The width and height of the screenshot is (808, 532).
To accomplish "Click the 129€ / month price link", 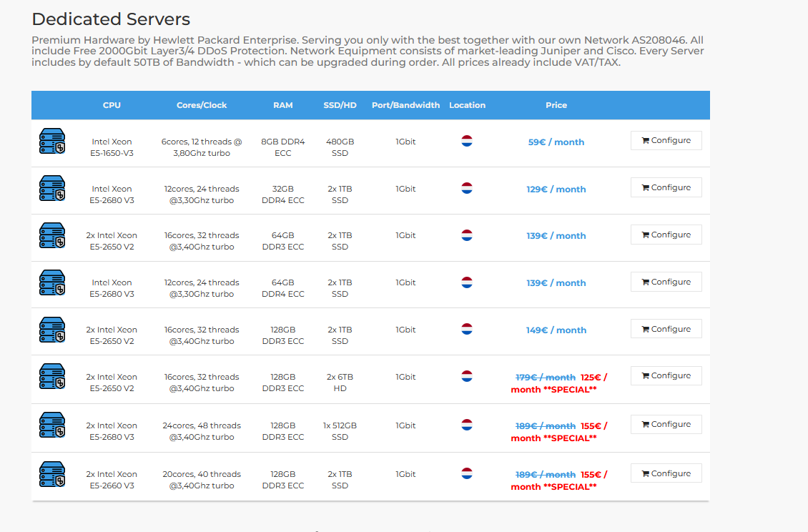I will (556, 189).
